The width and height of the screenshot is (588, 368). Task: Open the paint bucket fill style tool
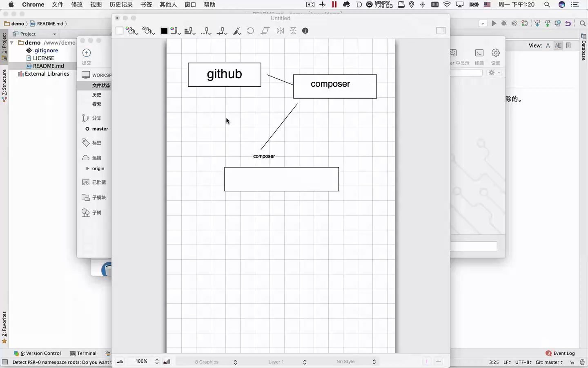tap(131, 31)
